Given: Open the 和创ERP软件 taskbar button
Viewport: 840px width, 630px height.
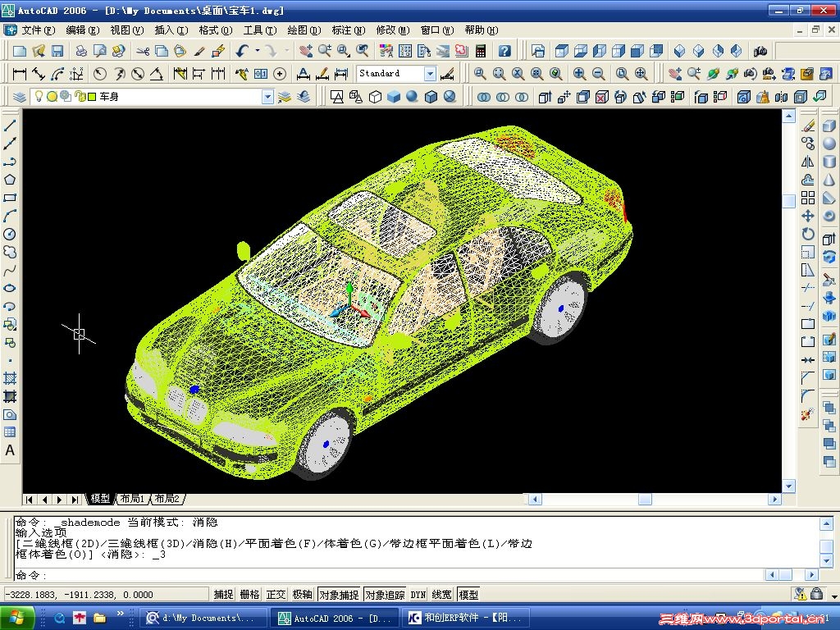Looking at the screenshot, I should pos(466,619).
